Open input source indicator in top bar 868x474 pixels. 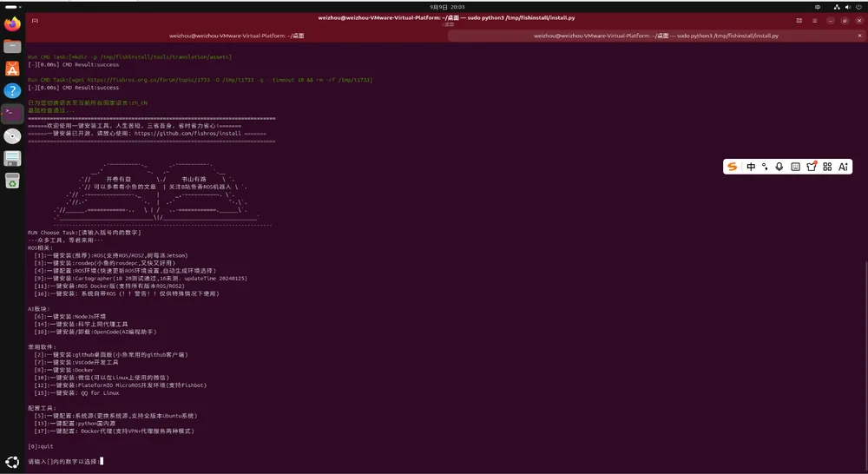coord(818,7)
